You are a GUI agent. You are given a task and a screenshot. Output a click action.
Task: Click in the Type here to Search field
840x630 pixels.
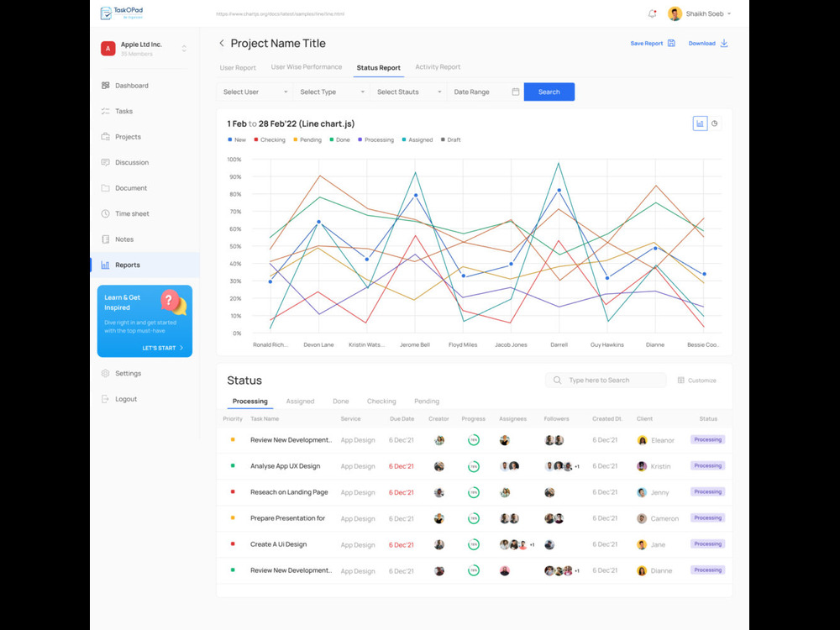click(606, 380)
